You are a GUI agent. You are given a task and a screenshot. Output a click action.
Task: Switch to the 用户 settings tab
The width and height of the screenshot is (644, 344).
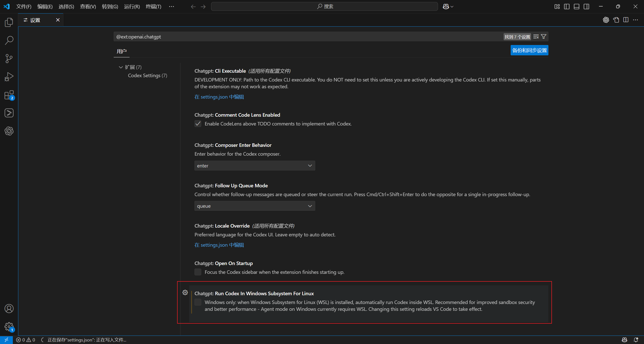(122, 51)
